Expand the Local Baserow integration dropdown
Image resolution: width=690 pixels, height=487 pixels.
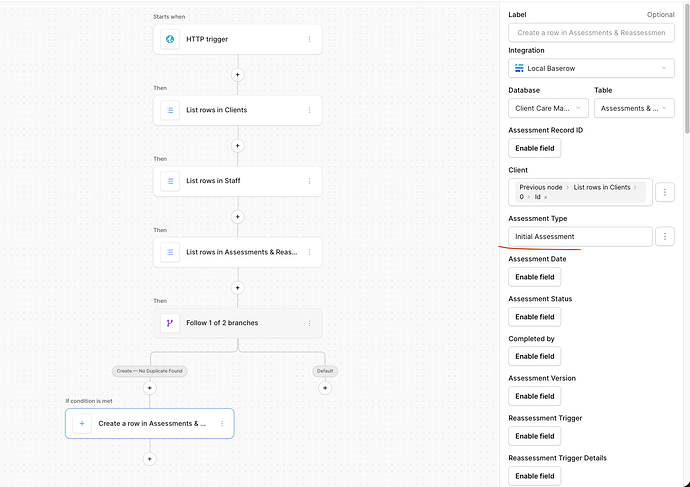[591, 68]
